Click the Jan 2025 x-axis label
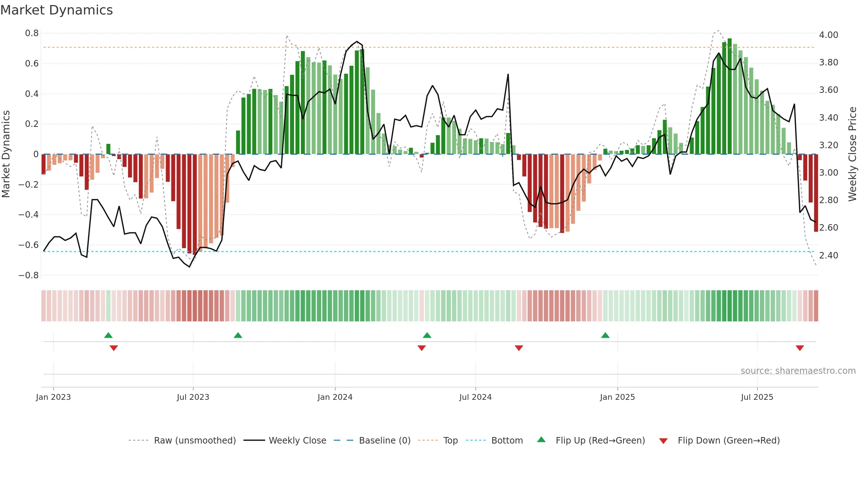This screenshot has width=868, height=488. (618, 397)
